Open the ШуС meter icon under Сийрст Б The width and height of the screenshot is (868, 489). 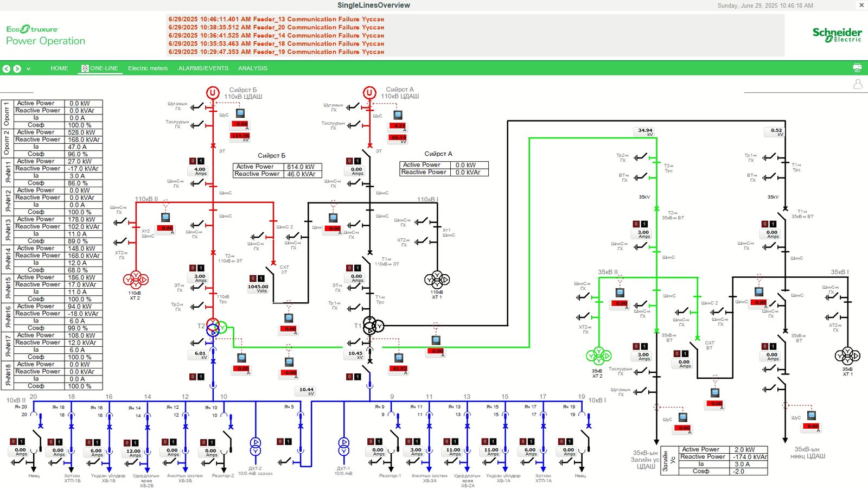[x=240, y=113]
